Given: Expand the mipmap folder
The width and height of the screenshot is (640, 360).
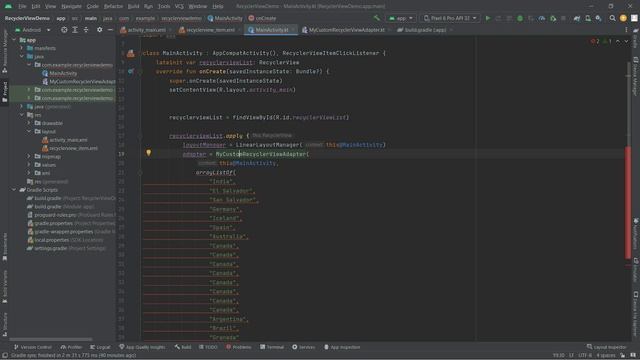Looking at the screenshot, I should point(29,156).
